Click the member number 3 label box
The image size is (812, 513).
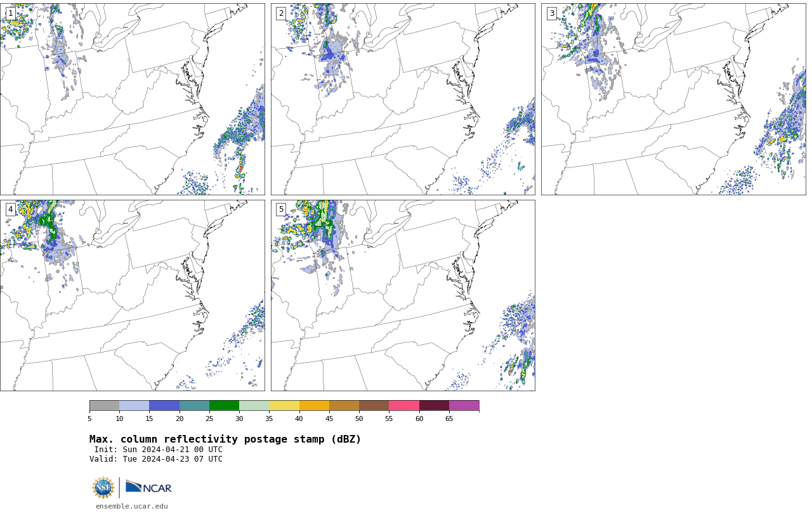pyautogui.click(x=551, y=13)
